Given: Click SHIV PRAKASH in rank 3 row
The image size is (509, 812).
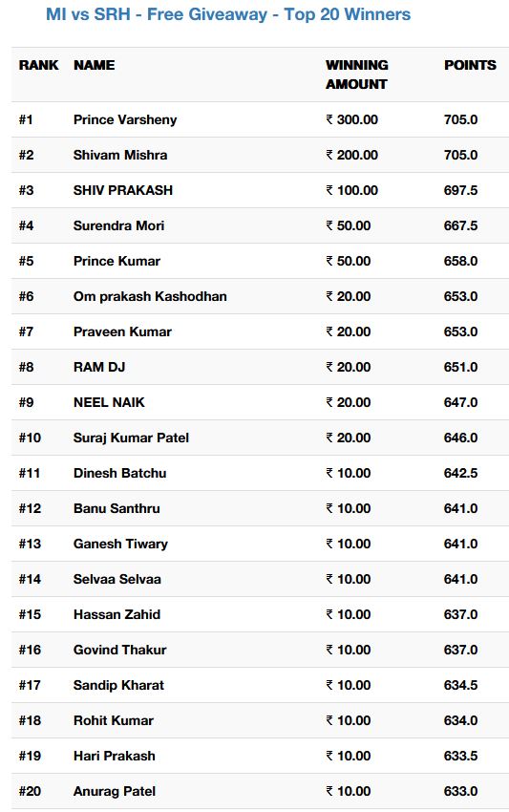Looking at the screenshot, I should (123, 190).
